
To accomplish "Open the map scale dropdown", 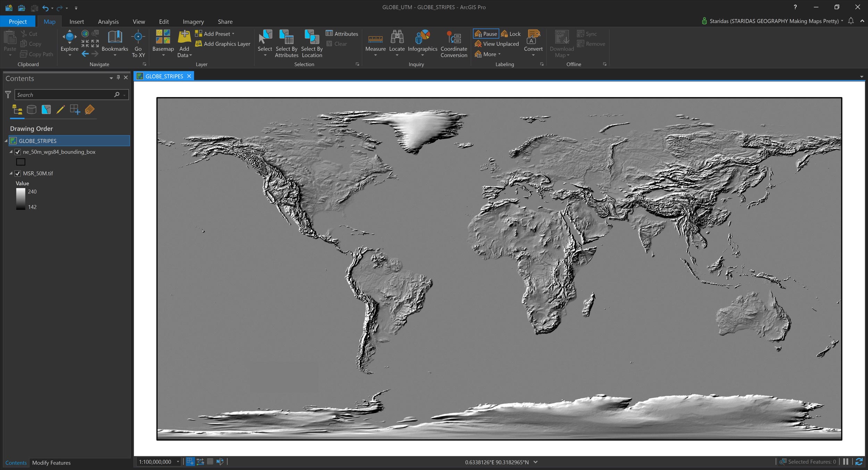I will [178, 462].
